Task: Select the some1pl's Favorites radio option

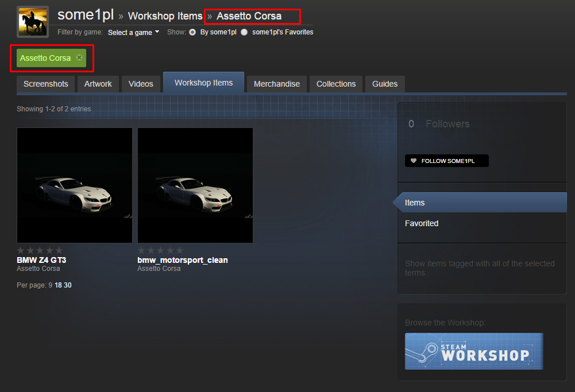Action: (x=244, y=32)
